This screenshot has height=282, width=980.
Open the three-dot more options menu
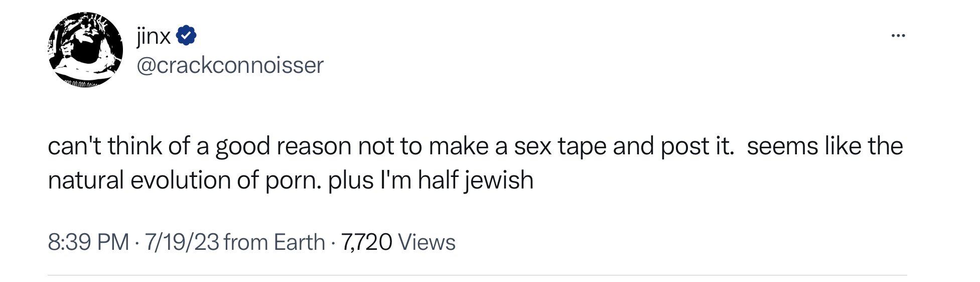click(x=898, y=36)
